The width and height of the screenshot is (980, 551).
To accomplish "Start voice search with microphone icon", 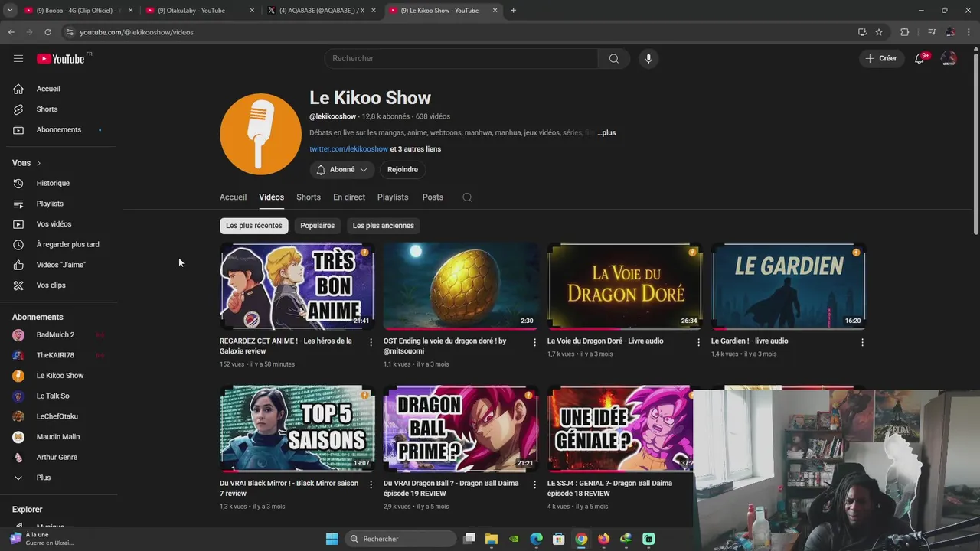I will (648, 59).
